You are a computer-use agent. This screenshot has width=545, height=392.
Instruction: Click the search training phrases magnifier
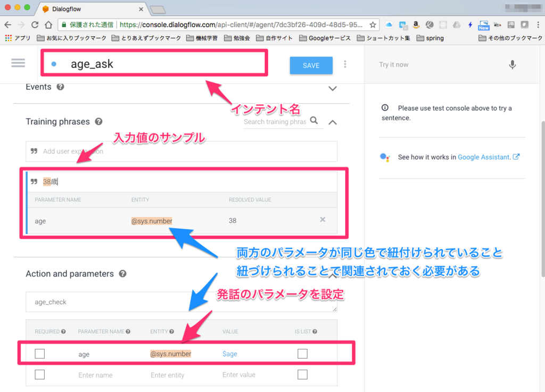coord(314,121)
